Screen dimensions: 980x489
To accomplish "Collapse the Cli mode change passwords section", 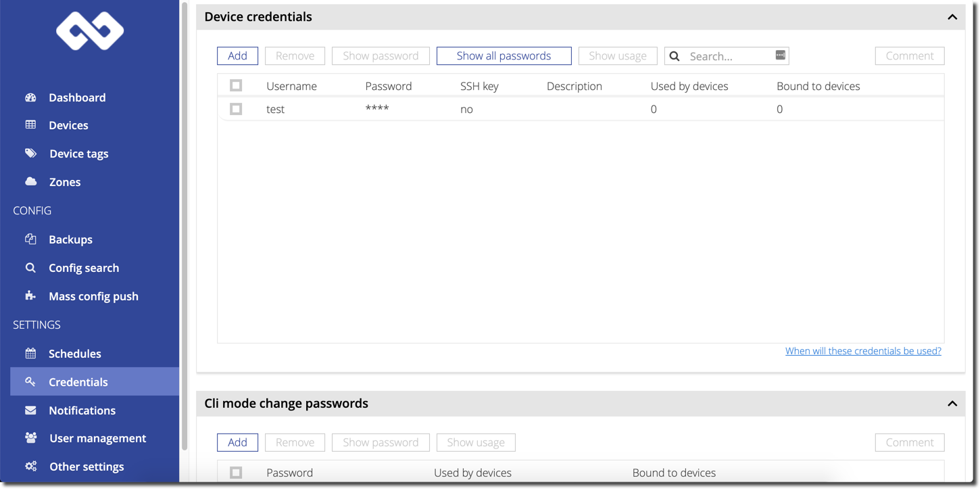I will [x=952, y=404].
